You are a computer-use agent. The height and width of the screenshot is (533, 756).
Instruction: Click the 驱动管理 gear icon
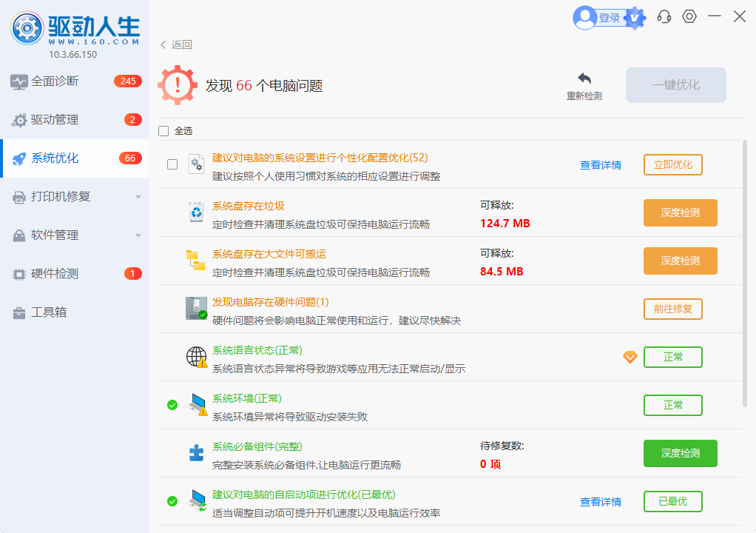coord(18,120)
